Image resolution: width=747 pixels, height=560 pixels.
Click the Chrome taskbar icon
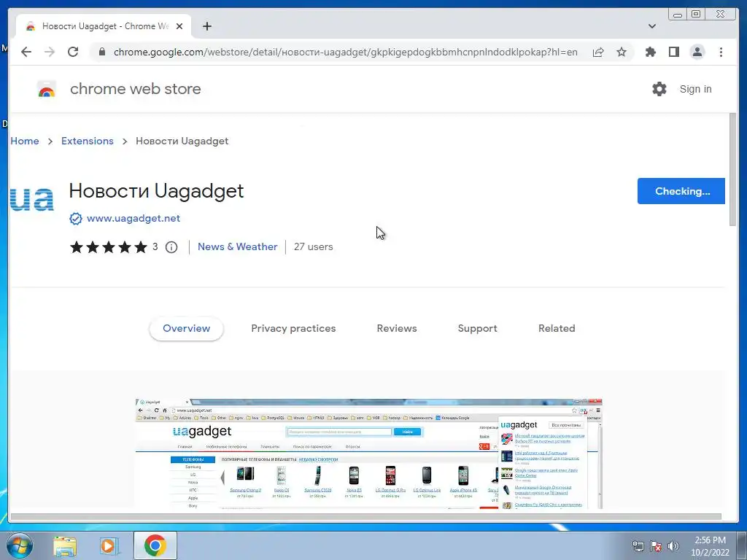coord(155,545)
